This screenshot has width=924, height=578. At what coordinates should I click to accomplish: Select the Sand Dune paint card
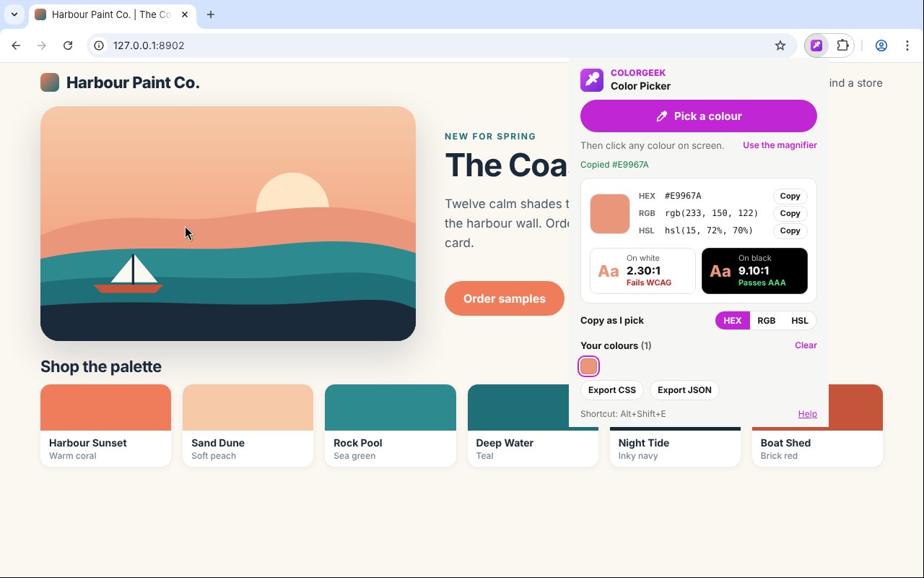point(248,426)
